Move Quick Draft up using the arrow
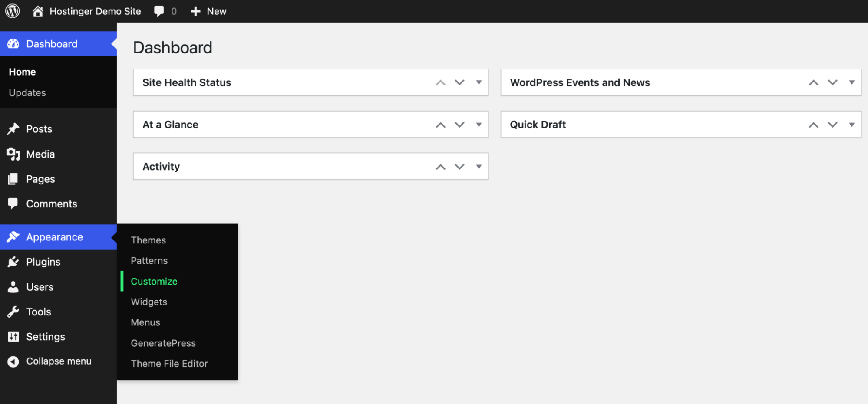The height and width of the screenshot is (404, 868). (x=813, y=125)
